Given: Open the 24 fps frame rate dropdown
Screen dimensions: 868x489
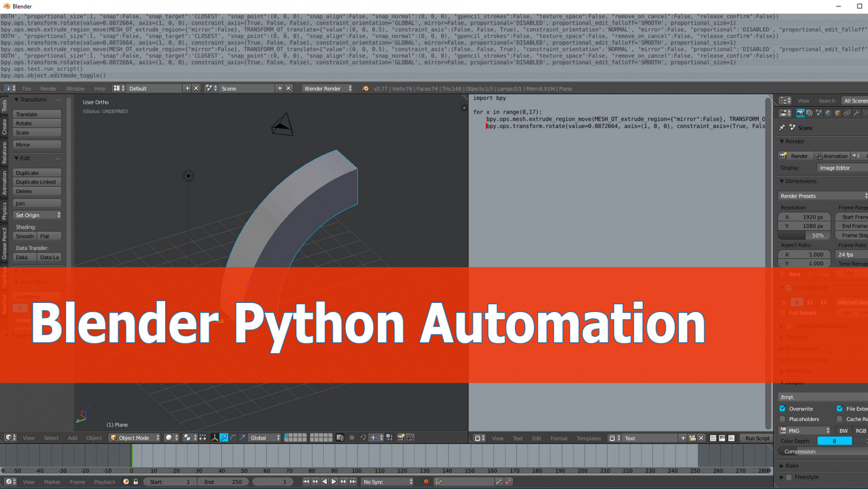Looking at the screenshot, I should tap(851, 255).
